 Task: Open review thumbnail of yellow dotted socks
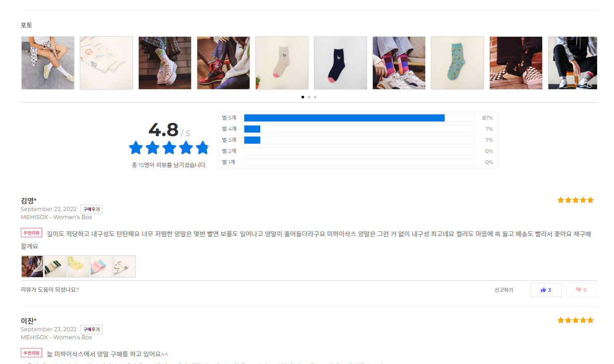click(x=78, y=266)
